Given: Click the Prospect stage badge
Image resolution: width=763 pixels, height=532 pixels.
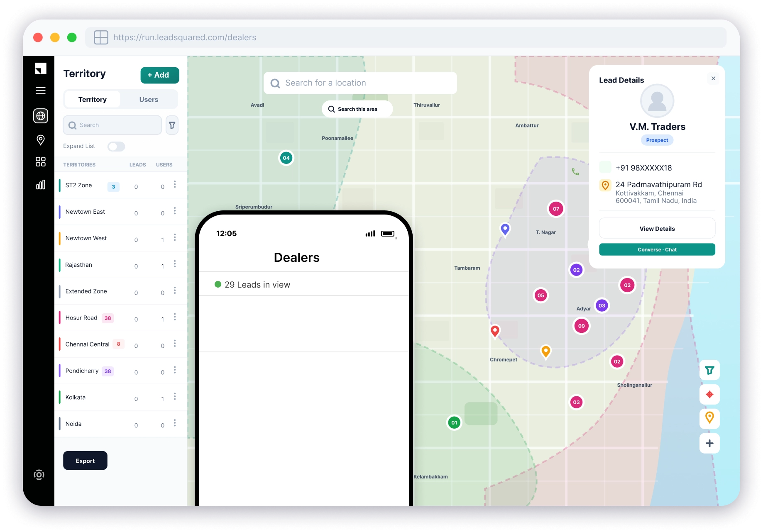Looking at the screenshot, I should [657, 140].
